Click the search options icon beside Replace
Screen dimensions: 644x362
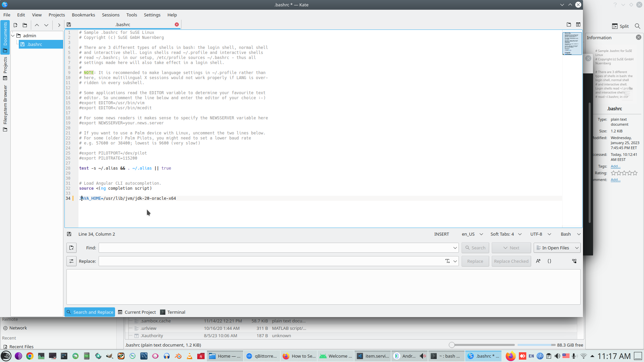coord(71,261)
